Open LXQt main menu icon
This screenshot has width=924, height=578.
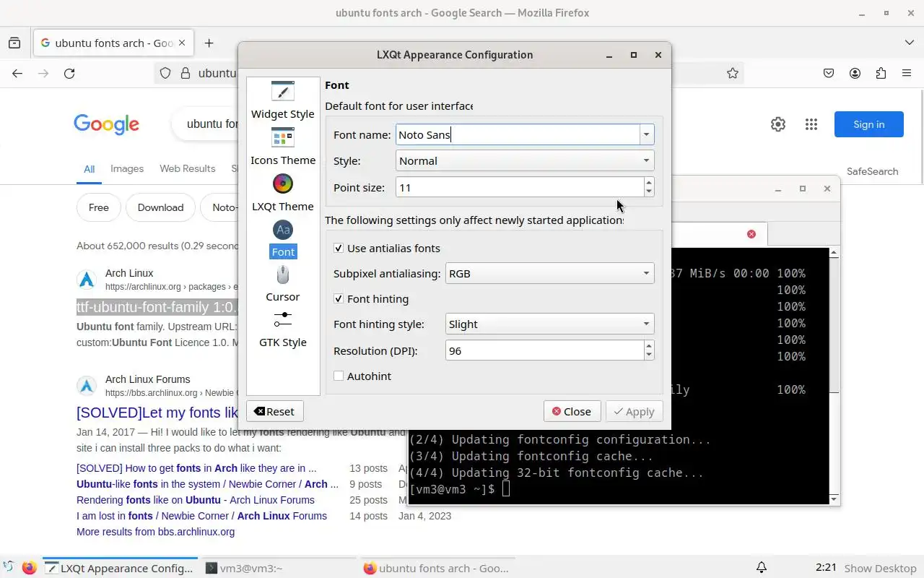tap(9, 568)
